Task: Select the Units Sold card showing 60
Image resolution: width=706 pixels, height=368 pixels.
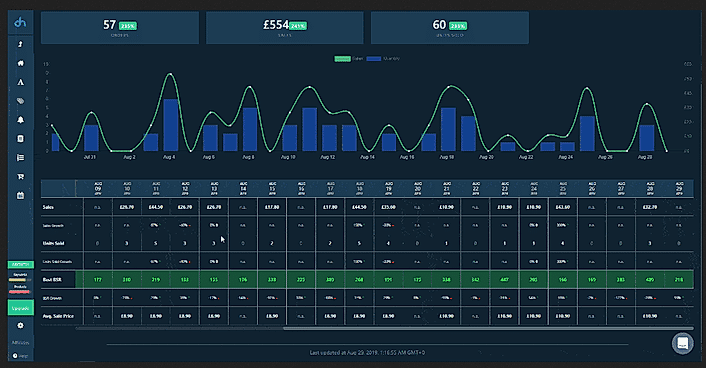Action: click(450, 28)
